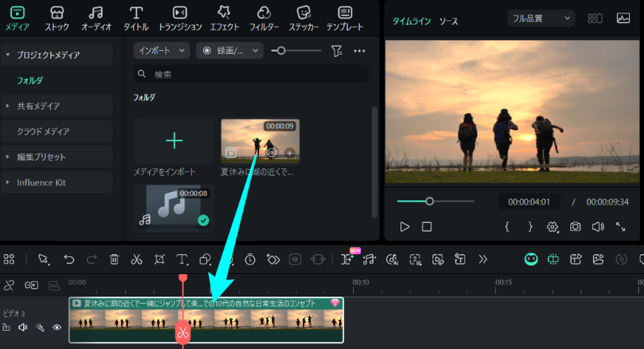
Task: Toggle the auto-link chain icon above tracks
Action: tap(31, 285)
